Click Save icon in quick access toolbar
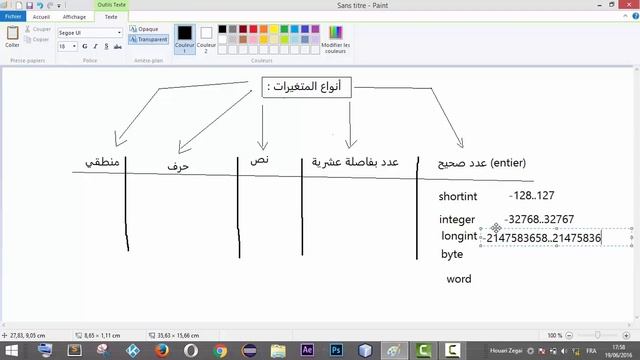The image size is (640, 360). pyautogui.click(x=29, y=6)
